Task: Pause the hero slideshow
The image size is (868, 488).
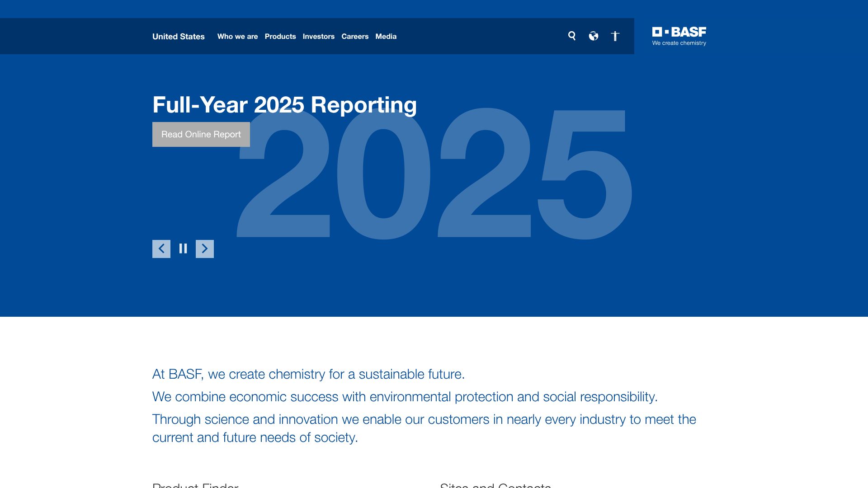Action: (x=183, y=249)
